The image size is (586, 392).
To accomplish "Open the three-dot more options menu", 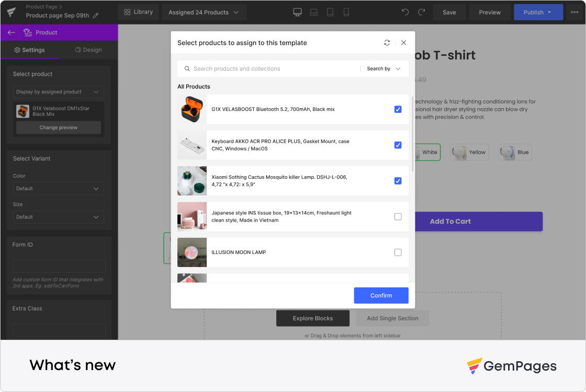I will click(575, 13).
